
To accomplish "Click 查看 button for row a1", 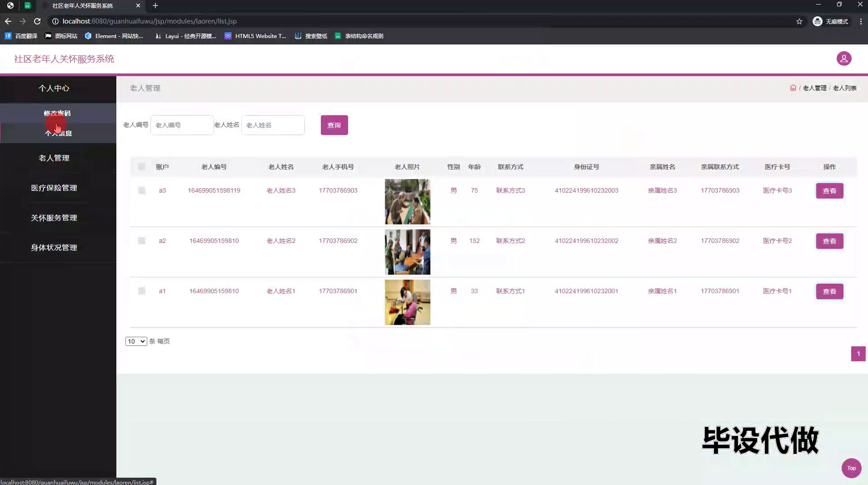I will [x=829, y=291].
